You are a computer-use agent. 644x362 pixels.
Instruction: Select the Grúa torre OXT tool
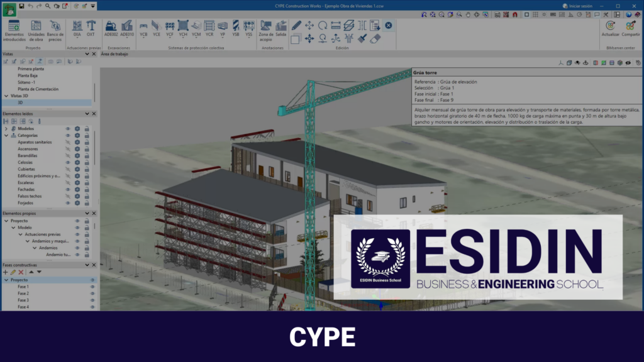[x=91, y=26]
